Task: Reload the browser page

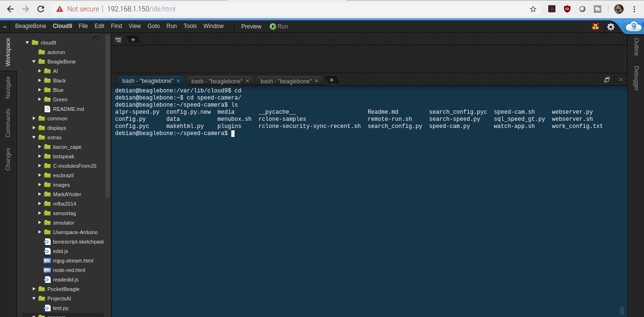Action: [41, 9]
